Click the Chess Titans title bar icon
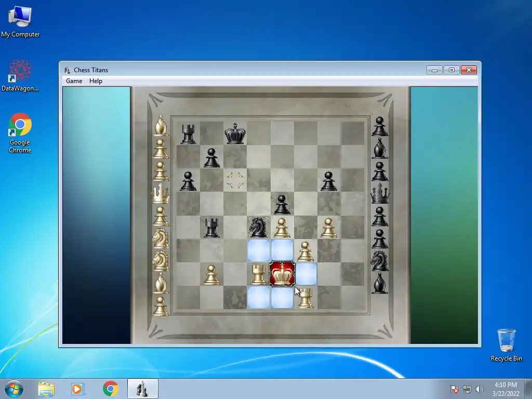The height and width of the screenshot is (399, 532). coord(67,70)
